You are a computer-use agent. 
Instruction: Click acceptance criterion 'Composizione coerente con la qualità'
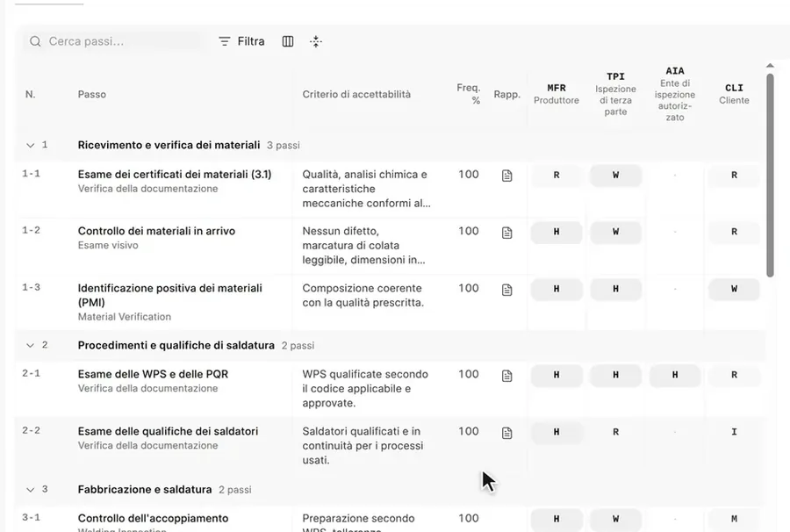pos(363,295)
